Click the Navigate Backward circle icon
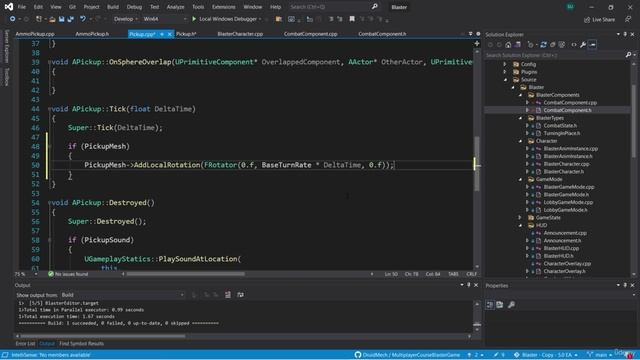Screen dimensions: 640x360 point(12,19)
